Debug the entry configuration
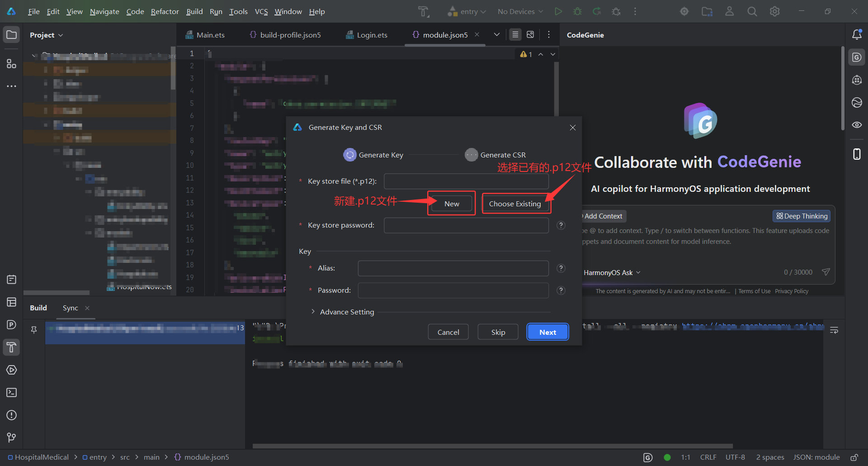The width and height of the screenshot is (868, 466). (577, 11)
